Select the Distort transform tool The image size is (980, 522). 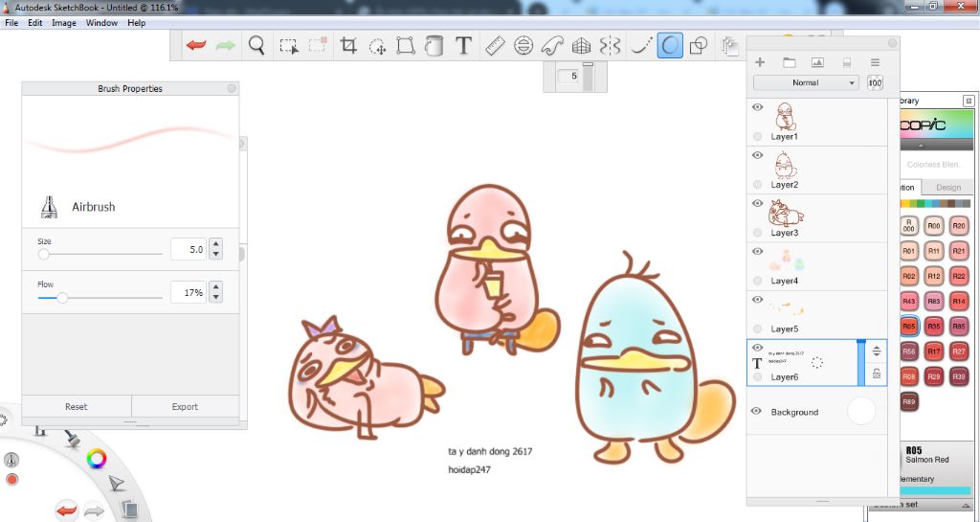coord(406,46)
